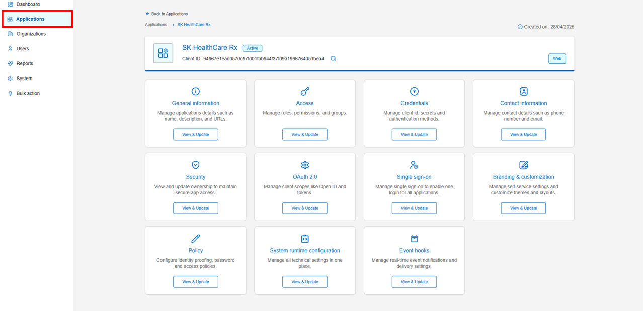This screenshot has width=644, height=311.
Task: Click the OAuth 2.0 gear icon
Action: coord(305,165)
